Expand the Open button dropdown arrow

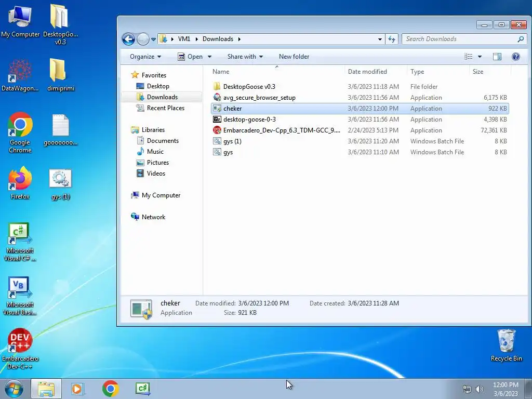(209, 57)
